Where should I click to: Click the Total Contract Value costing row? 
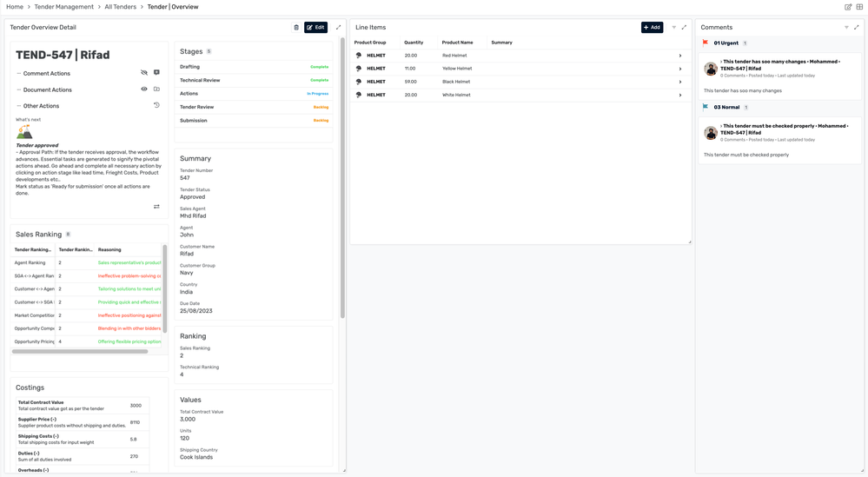coord(83,406)
